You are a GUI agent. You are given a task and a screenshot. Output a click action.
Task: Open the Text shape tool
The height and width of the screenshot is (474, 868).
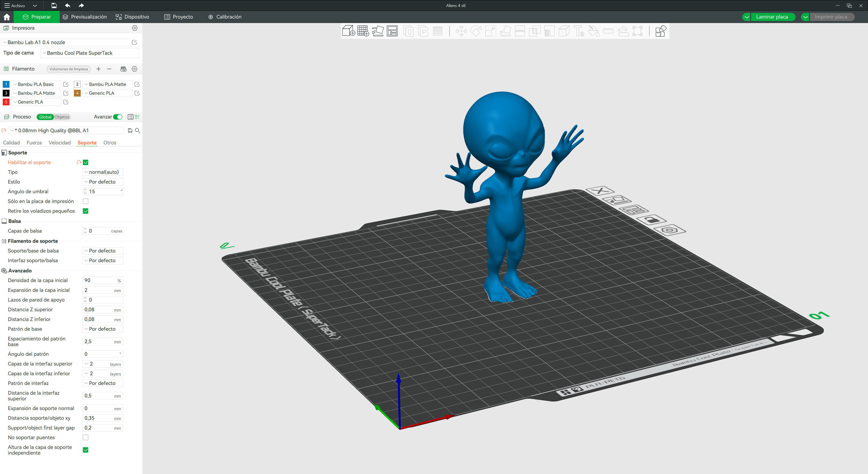pyautogui.click(x=579, y=31)
